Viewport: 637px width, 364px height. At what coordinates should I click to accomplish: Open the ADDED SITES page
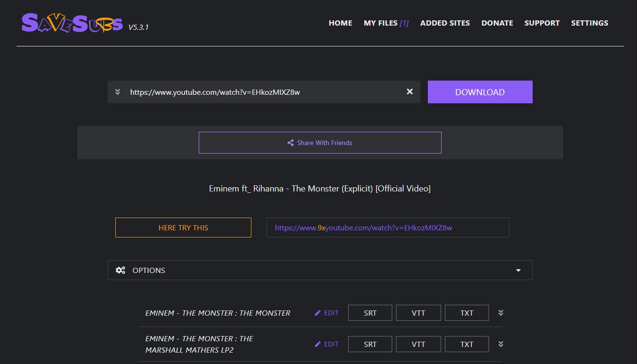445,23
